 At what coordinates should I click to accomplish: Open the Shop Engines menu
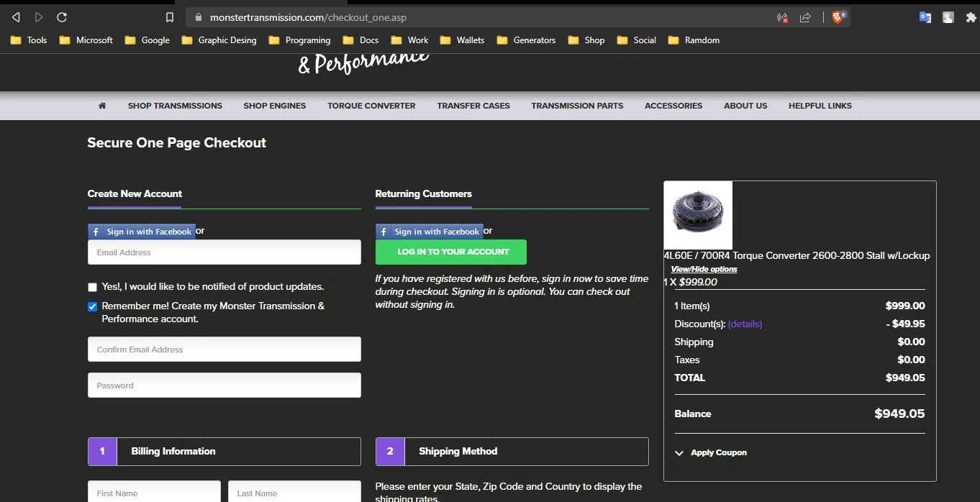pyautogui.click(x=274, y=106)
